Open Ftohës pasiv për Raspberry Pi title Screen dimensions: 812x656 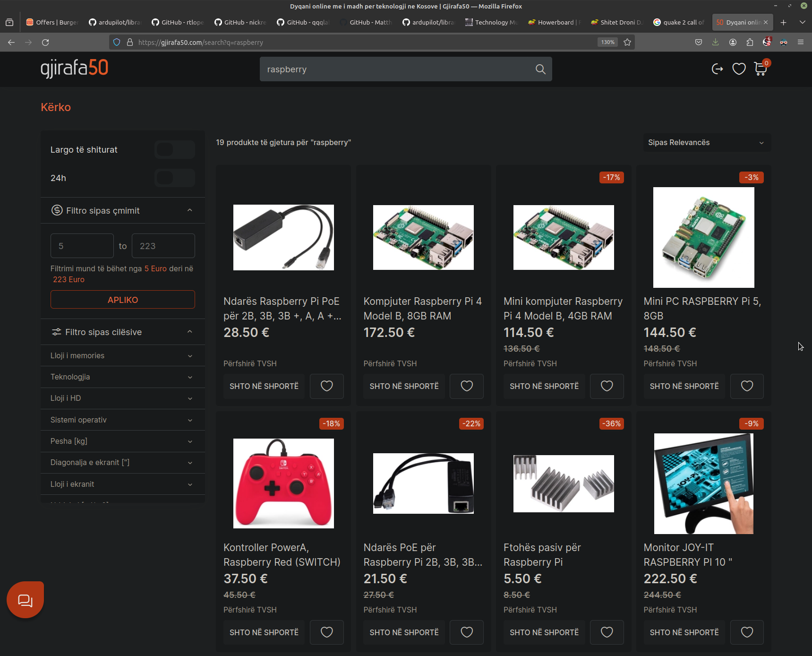tap(542, 555)
